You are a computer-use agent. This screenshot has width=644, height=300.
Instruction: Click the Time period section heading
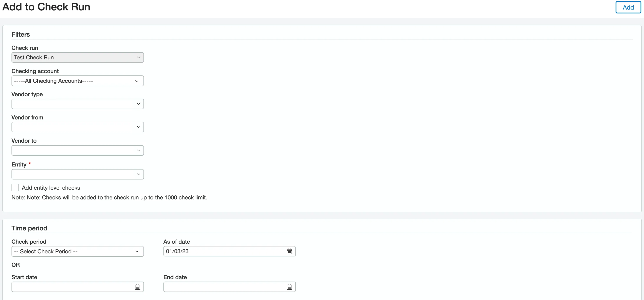[x=29, y=228]
